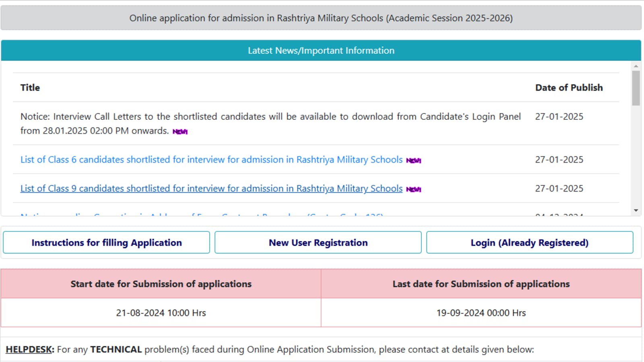Viewport: 644px width, 362px height.
Task: Click Instructions for filling Application button
Action: (x=106, y=243)
